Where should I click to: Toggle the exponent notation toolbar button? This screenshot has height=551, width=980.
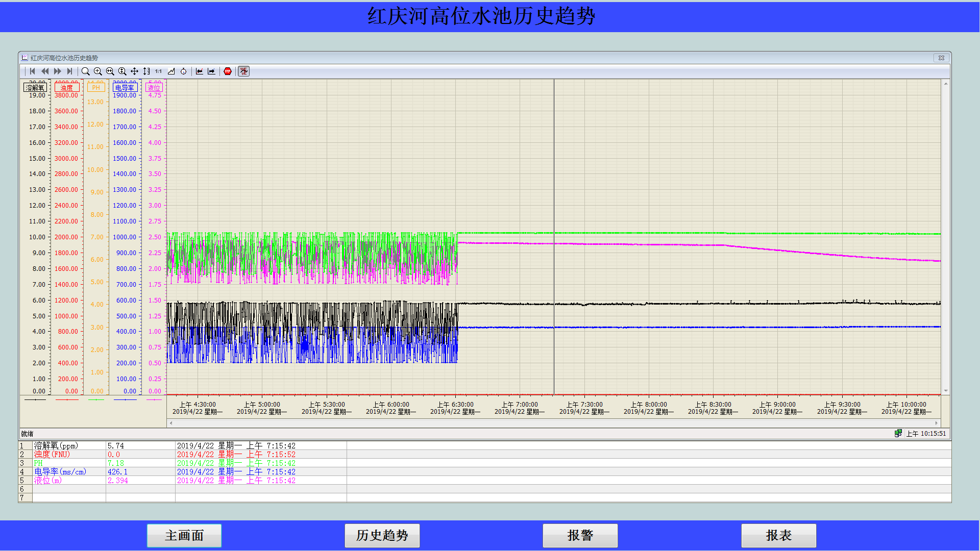[244, 71]
